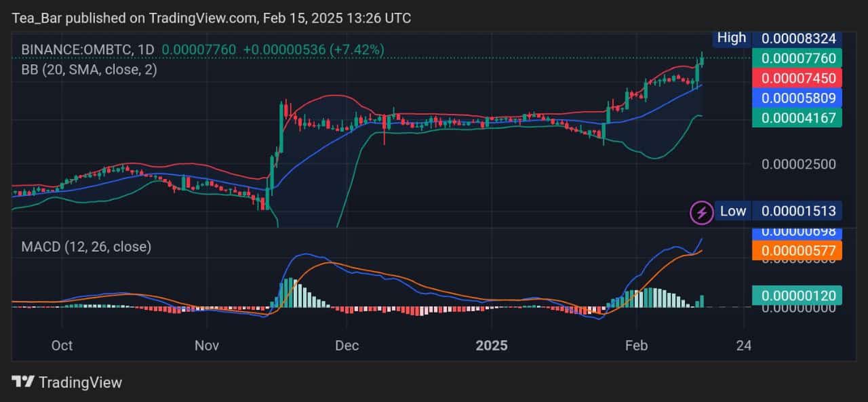Screen dimensions: 868x402
Task: Click the blue 0.00005809 basis value
Action: (x=798, y=98)
